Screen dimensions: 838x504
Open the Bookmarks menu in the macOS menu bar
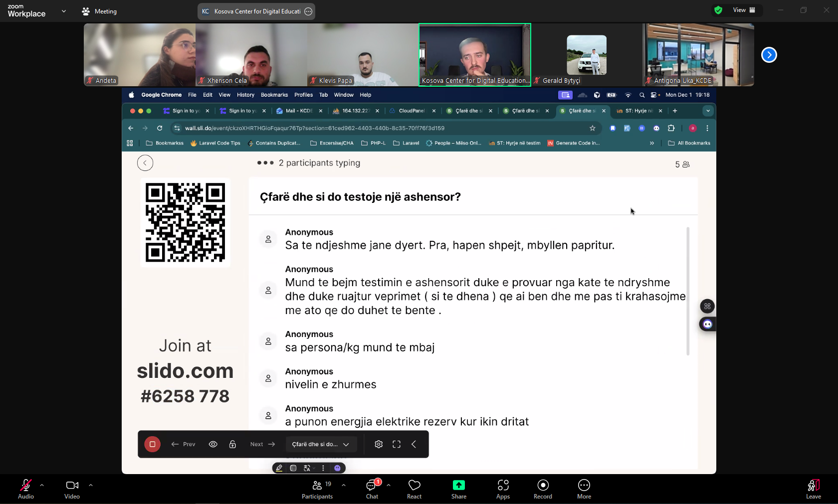click(274, 95)
